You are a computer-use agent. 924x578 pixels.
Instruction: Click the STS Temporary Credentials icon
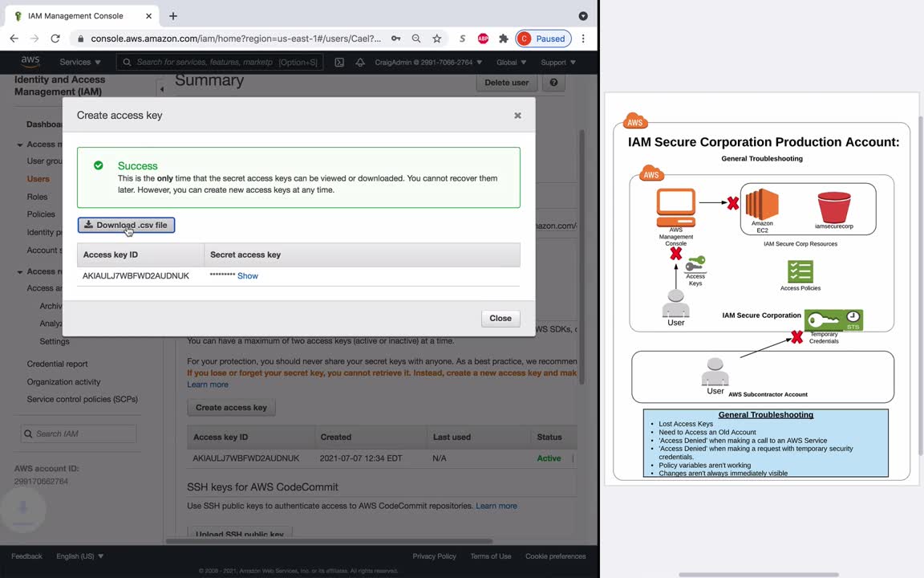(x=834, y=320)
